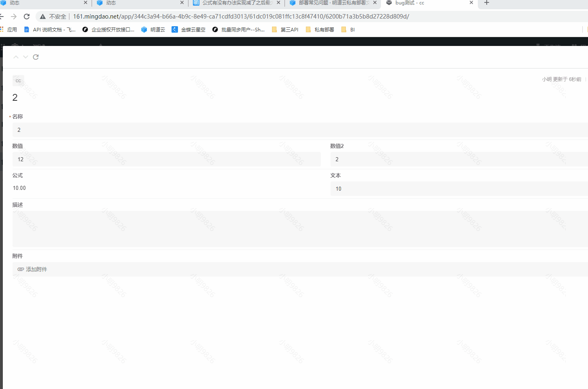The width and height of the screenshot is (588, 389).
Task: Go to next record using the down chevron
Action: (25, 57)
